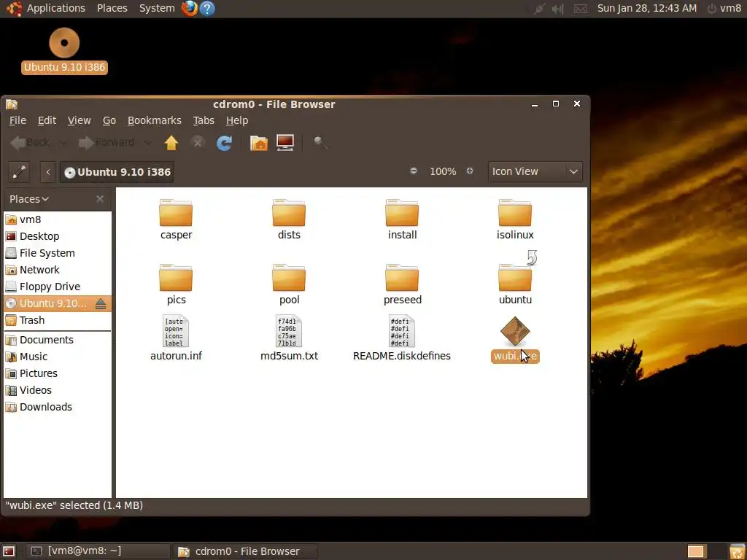This screenshot has width=747, height=560.
Task: Open the Bookmarks menu
Action: tap(155, 120)
